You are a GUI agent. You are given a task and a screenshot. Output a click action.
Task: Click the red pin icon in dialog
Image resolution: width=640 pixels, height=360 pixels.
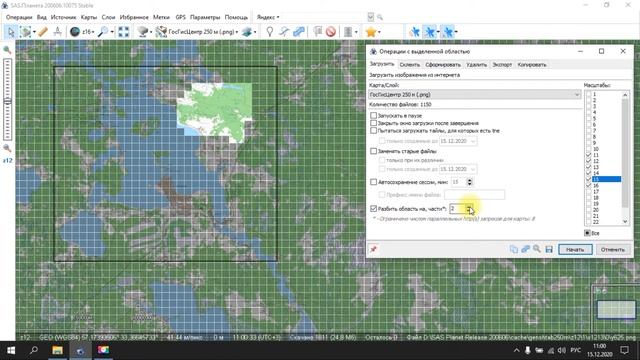[373, 249]
